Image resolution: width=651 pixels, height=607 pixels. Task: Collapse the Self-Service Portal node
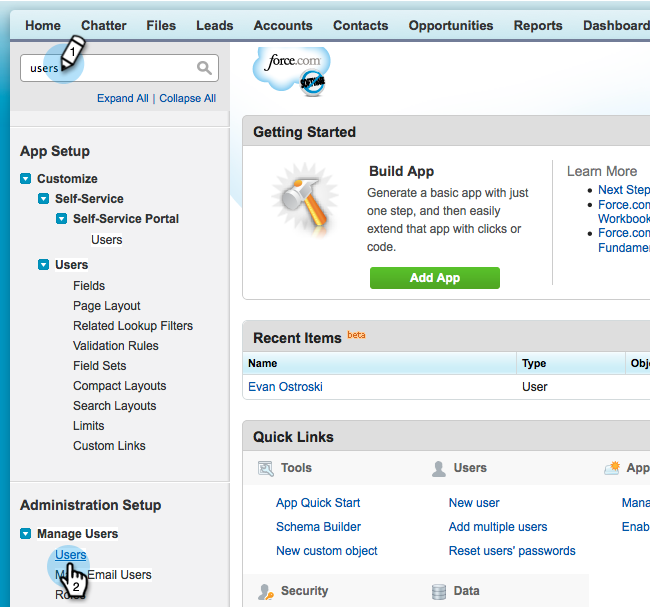[61, 219]
